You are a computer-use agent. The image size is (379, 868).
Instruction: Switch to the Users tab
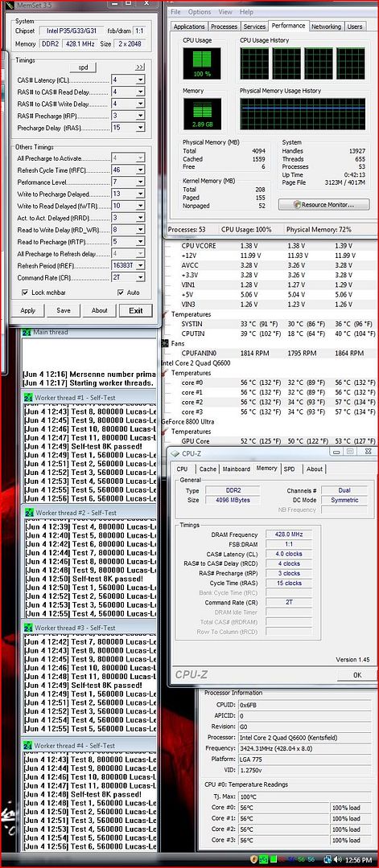coord(355,27)
